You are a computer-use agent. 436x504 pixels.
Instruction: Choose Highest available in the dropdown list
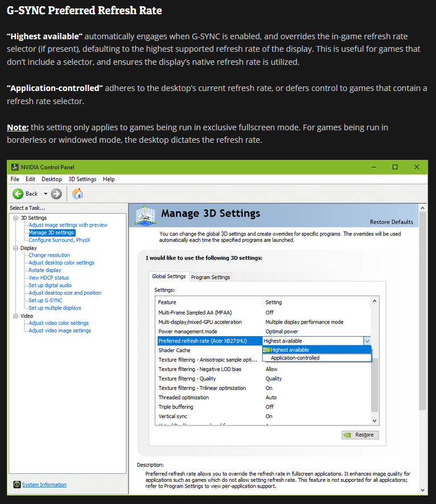coord(316,350)
